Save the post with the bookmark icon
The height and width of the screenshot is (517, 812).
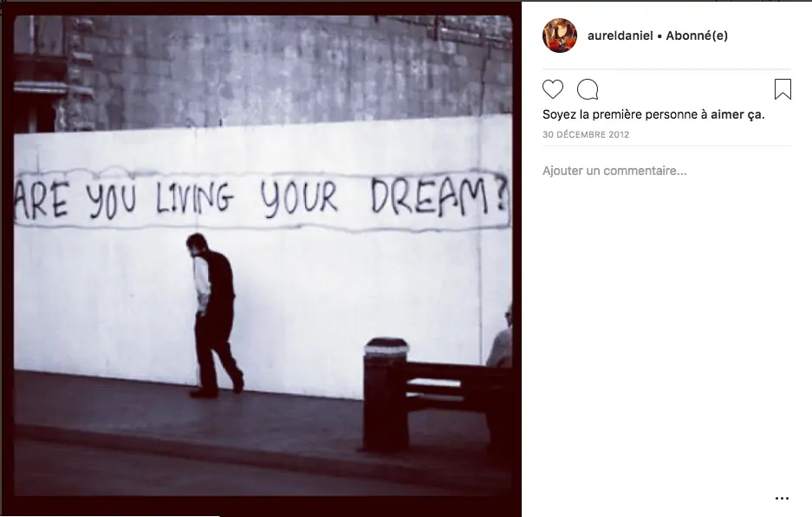click(783, 89)
